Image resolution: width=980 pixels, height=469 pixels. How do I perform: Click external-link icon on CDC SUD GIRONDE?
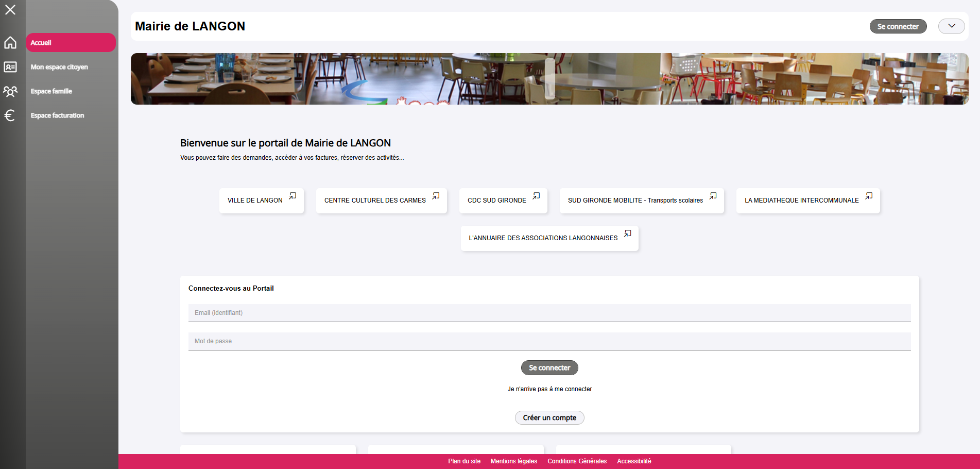tap(536, 196)
